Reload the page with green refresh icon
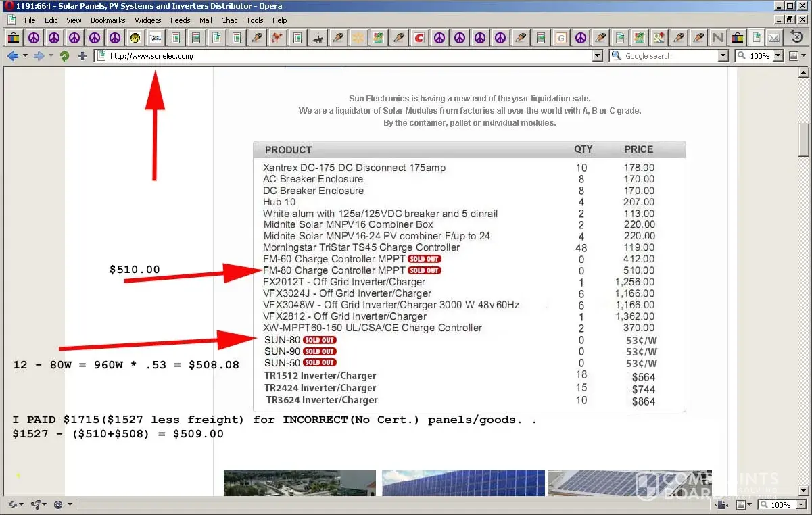Viewport: 812px width, 515px height. point(64,56)
